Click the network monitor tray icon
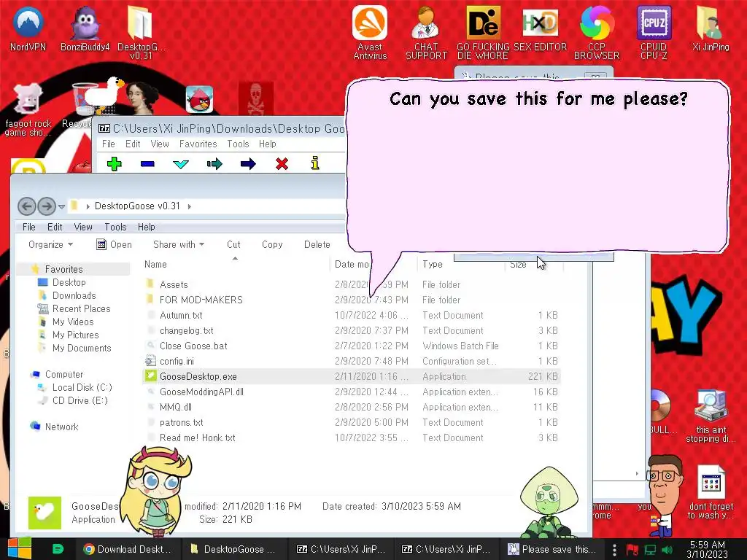 tap(650, 550)
